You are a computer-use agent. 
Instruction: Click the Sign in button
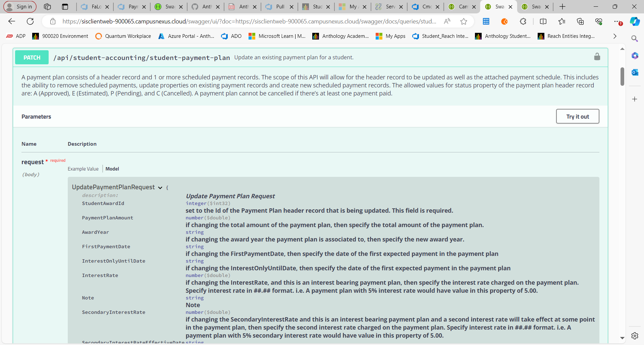point(20,7)
